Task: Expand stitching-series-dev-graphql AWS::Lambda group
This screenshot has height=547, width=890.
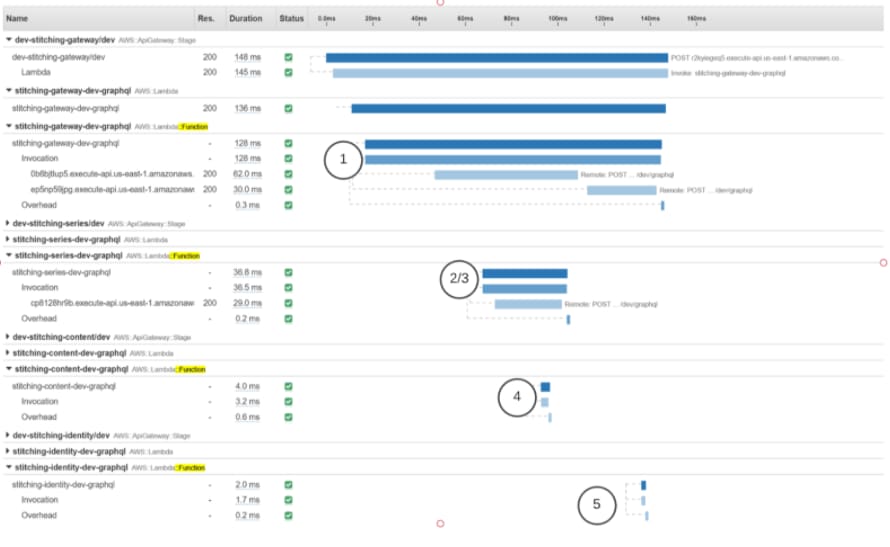Action: 7,239
